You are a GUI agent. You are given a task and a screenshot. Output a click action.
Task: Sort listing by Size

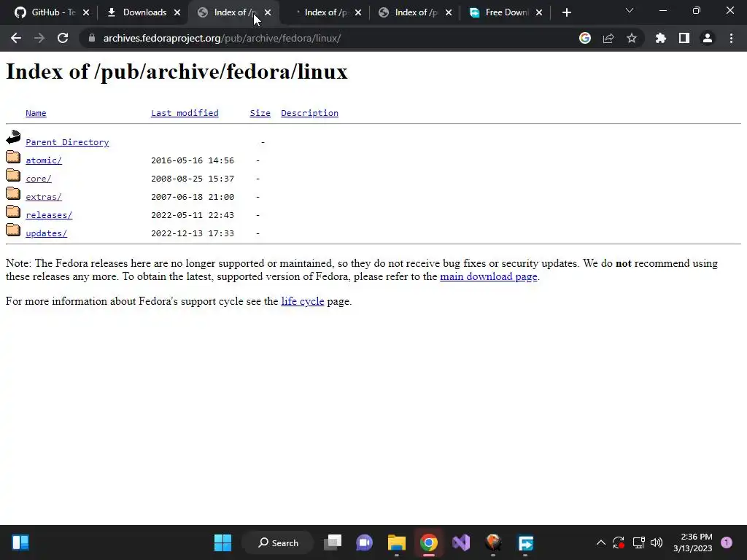260,113
